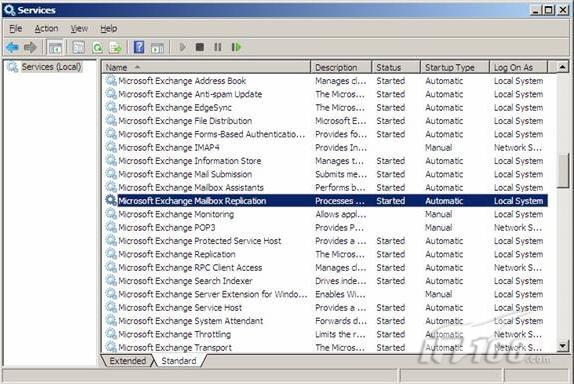The height and width of the screenshot is (384, 574).
Task: Click Local System logon of Address Book row
Action: (x=518, y=81)
